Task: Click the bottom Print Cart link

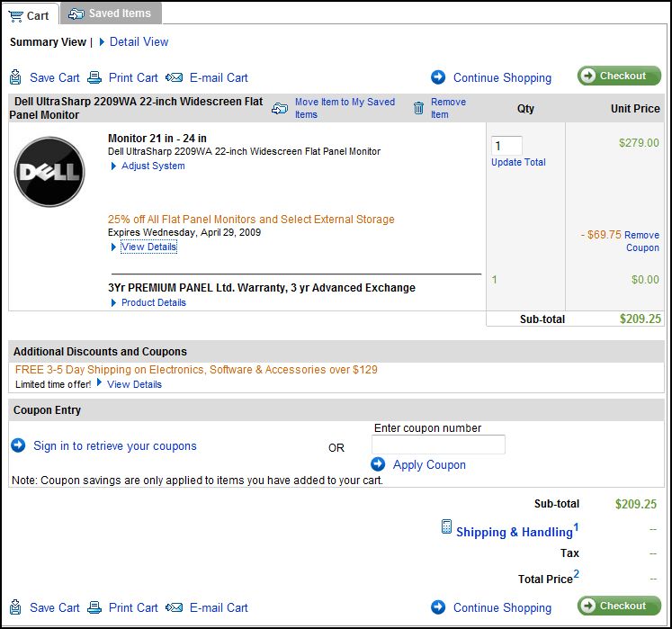Action: coord(133,607)
